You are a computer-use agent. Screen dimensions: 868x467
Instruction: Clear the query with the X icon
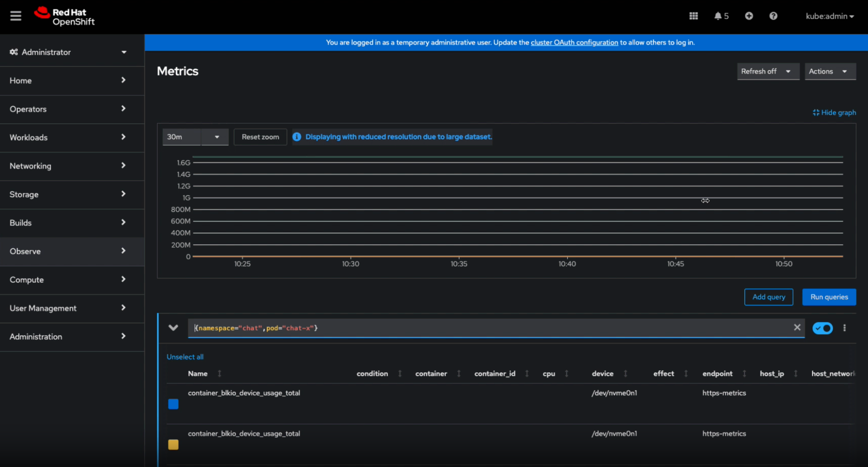click(797, 328)
